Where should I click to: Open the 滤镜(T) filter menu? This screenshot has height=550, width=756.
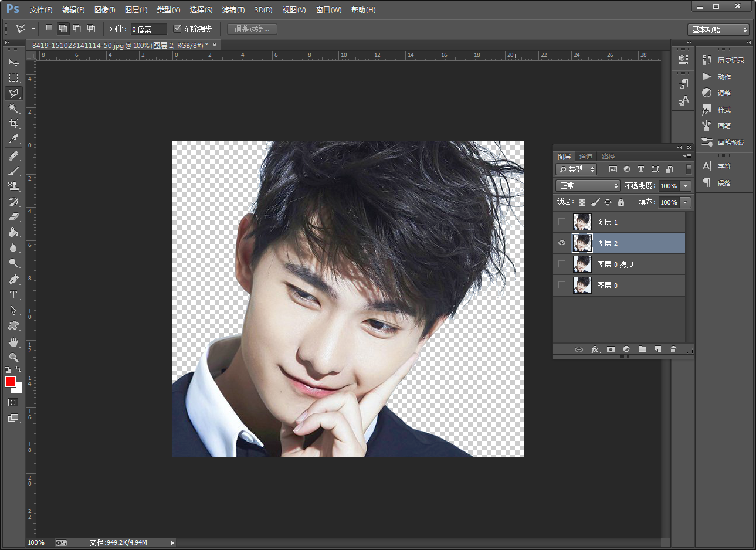233,10
